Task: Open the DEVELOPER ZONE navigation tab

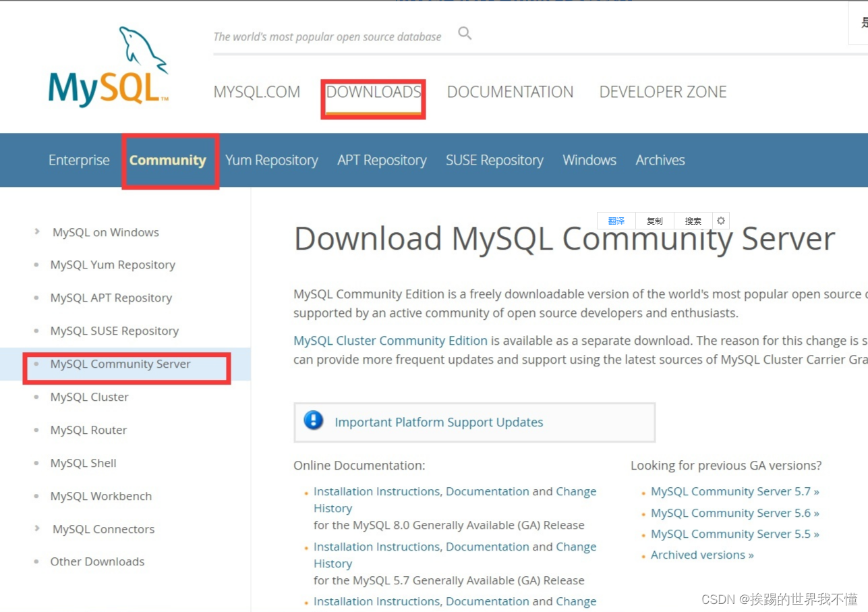Action: point(663,92)
